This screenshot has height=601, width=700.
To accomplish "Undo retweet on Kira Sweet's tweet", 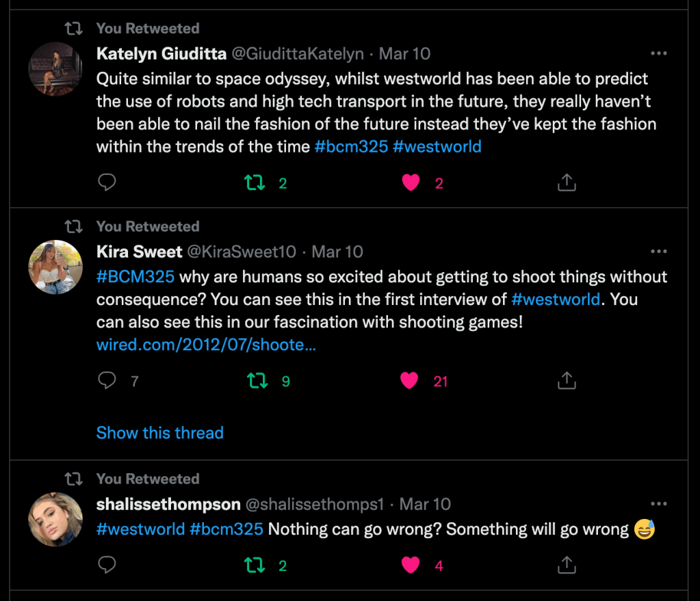I will pos(257,381).
